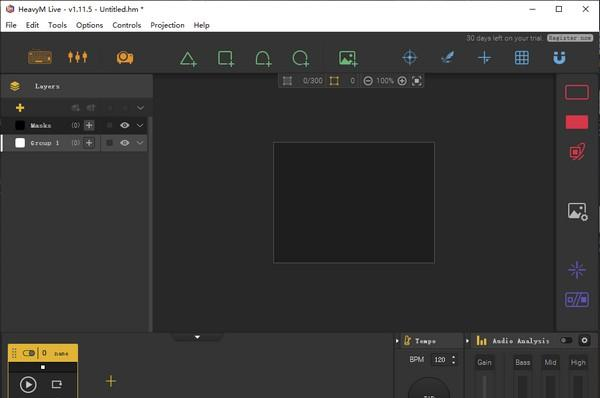600x398 pixels.
Task: Toggle the blue grid icon in toolbar
Action: (522, 58)
